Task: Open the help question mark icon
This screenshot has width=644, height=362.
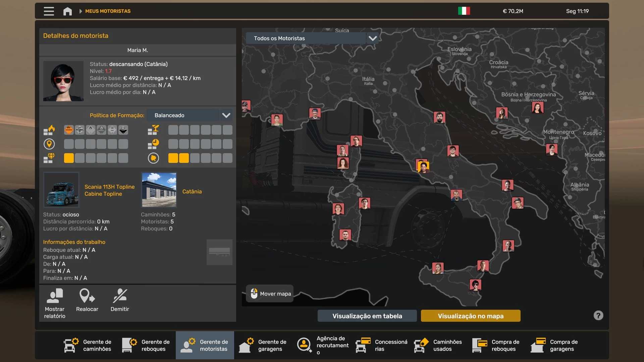Action: pos(598,315)
